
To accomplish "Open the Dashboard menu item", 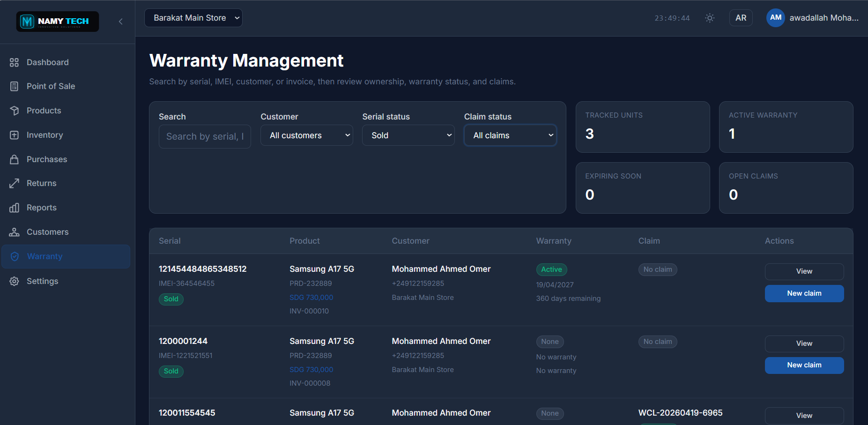I will coord(66,62).
